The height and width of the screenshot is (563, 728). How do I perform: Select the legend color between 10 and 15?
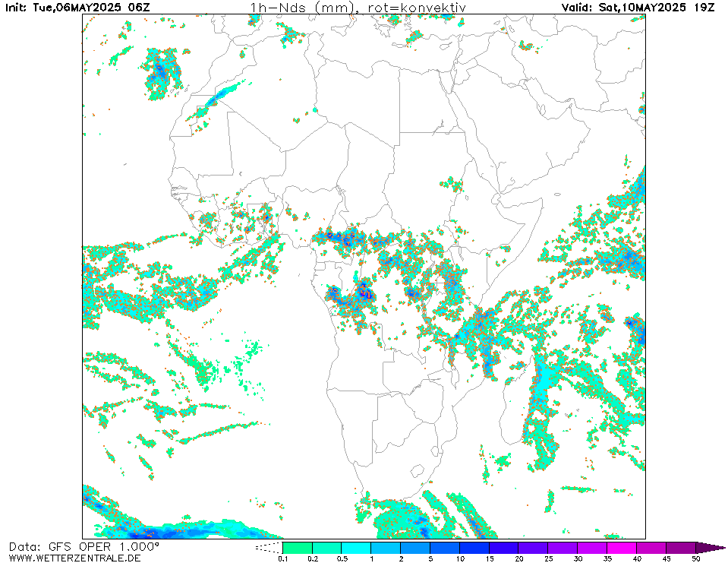click(x=474, y=548)
